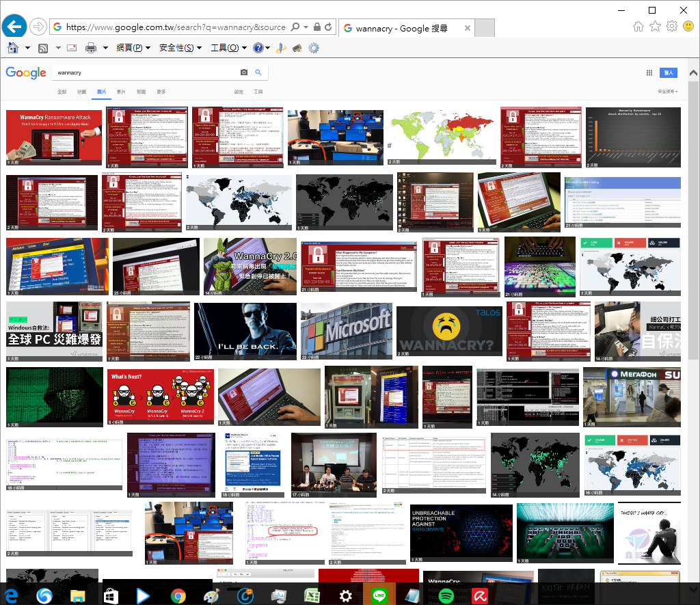Screen dimensions: 700x605
Task: Open the Home icon at top right
Action: click(x=638, y=27)
